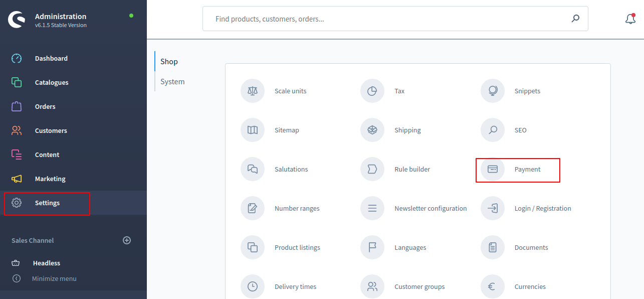644x299 pixels.
Task: Click the Administration title text
Action: [61, 16]
